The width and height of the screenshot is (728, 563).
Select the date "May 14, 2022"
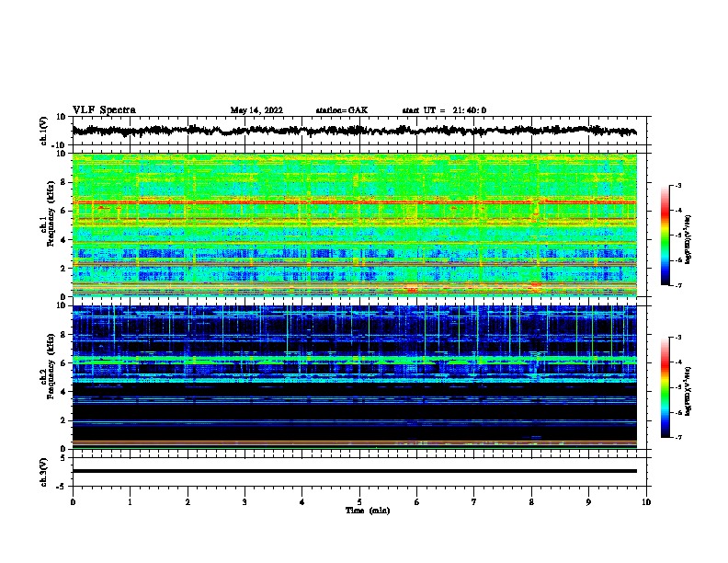pos(256,110)
